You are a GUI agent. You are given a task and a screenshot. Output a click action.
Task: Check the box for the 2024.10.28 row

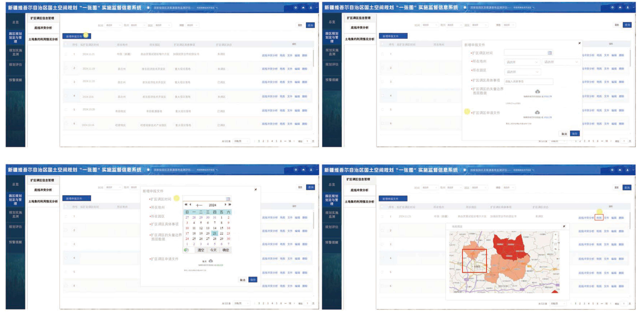click(66, 110)
